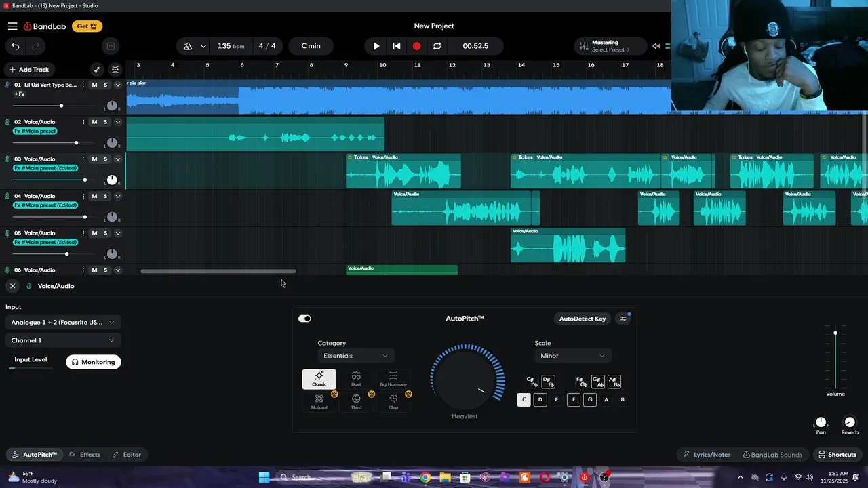This screenshot has width=868, height=488.
Task: Click the Volume fader in the bottom panel
Action: (835, 333)
